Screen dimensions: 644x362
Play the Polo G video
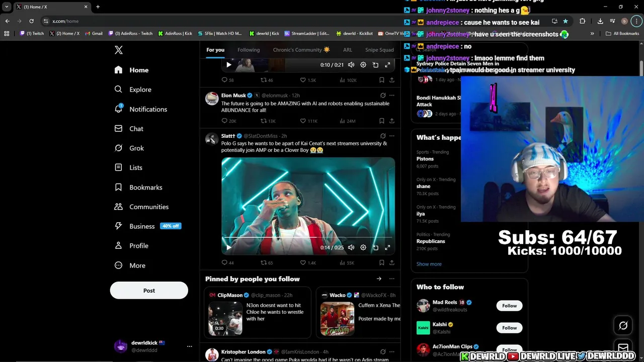pos(229,247)
